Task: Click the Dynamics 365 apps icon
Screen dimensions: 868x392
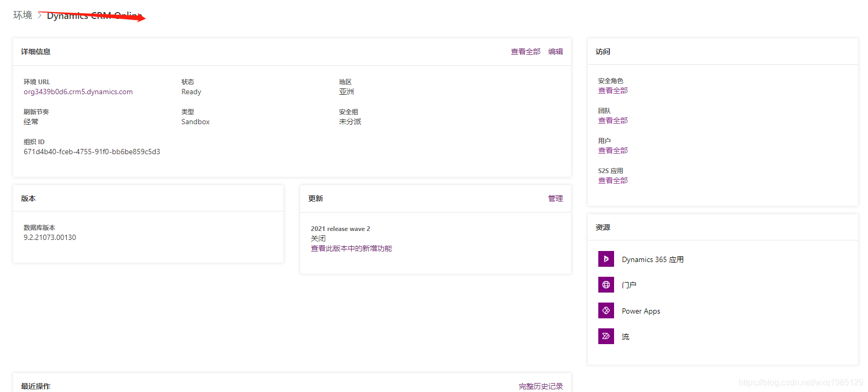Action: 606,259
